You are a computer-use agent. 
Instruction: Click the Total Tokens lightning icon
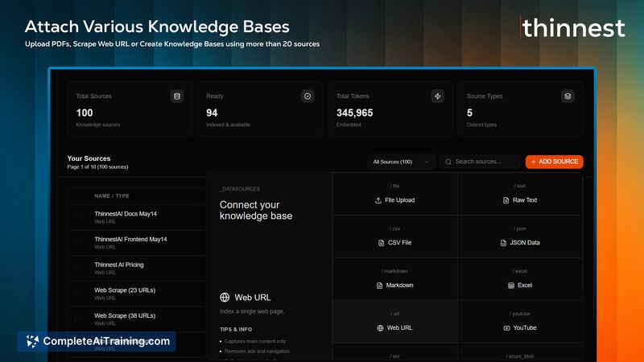(437, 96)
